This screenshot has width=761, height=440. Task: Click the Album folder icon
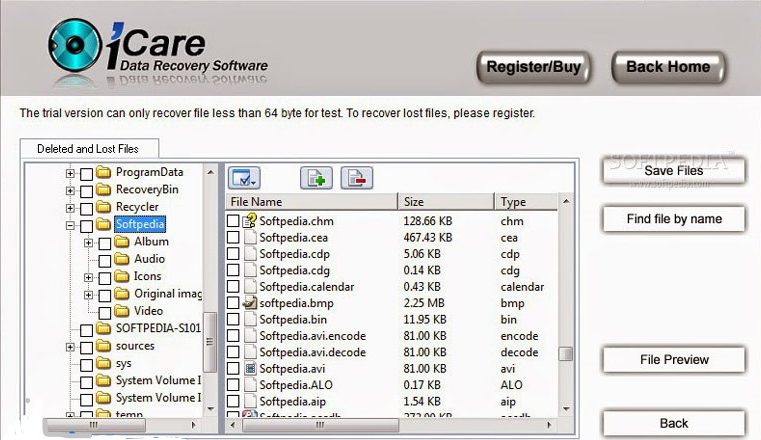click(x=122, y=242)
